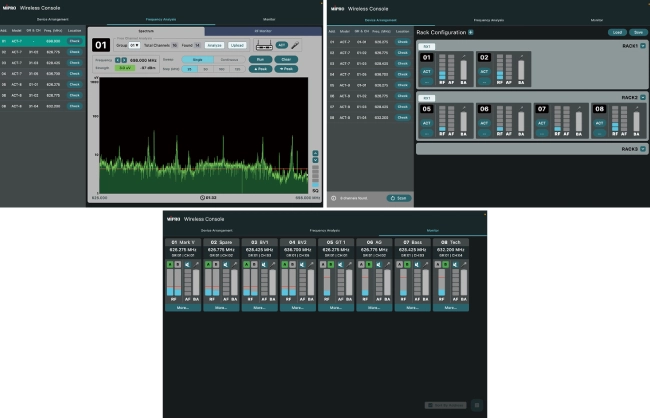Open the Group 01 dropdown
The image size is (650, 418).
pyautogui.click(x=135, y=46)
